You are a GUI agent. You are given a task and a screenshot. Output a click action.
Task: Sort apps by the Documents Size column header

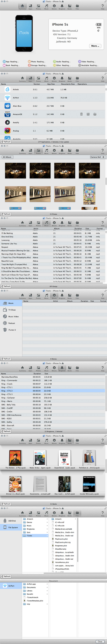[x=68, y=84]
